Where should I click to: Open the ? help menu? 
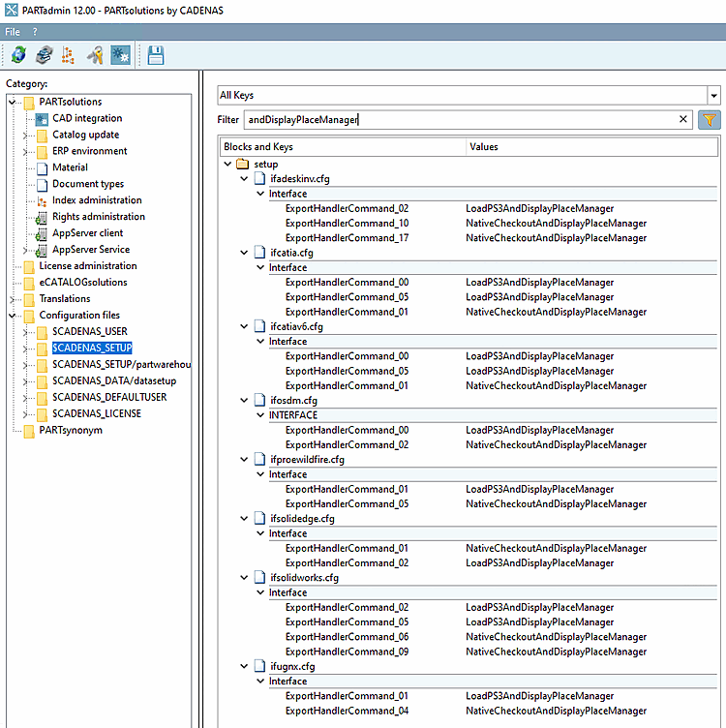point(35,32)
